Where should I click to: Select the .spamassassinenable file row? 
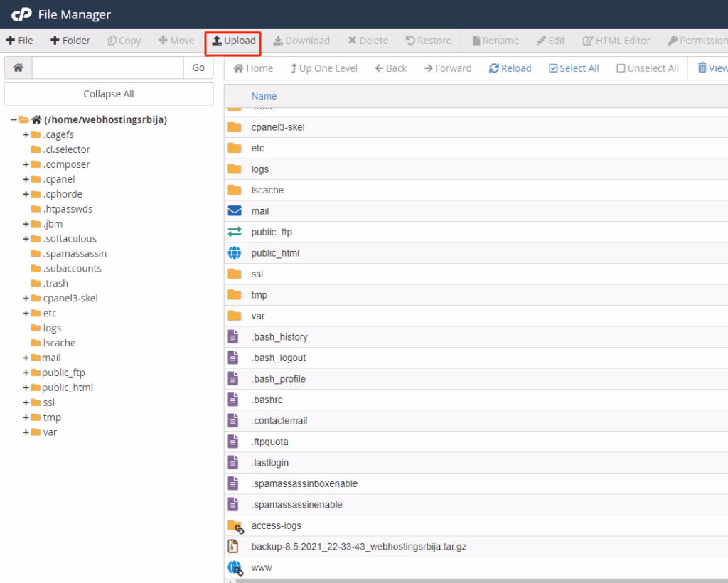pyautogui.click(x=476, y=505)
